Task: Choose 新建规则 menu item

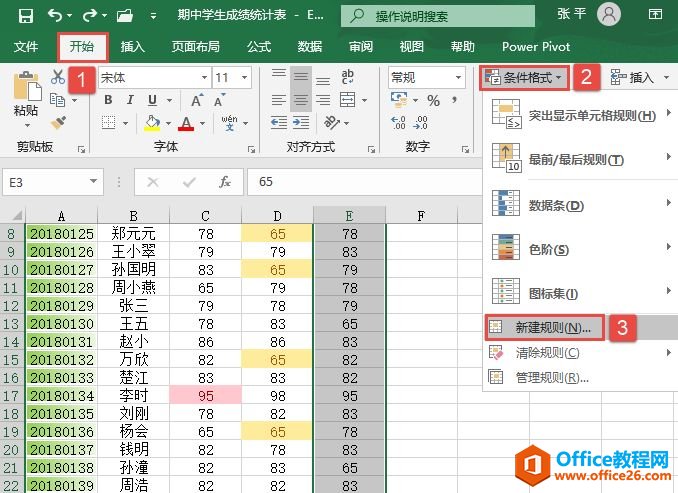Action: pyautogui.click(x=582, y=327)
